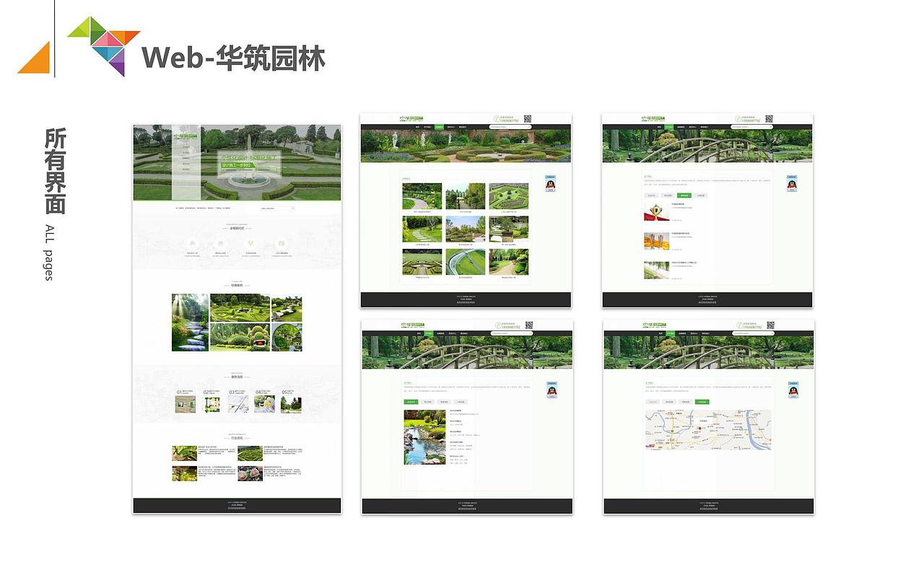Viewport: 924px width, 575px height.
Task: Click phone number icon on gallery page header
Action: (497, 119)
